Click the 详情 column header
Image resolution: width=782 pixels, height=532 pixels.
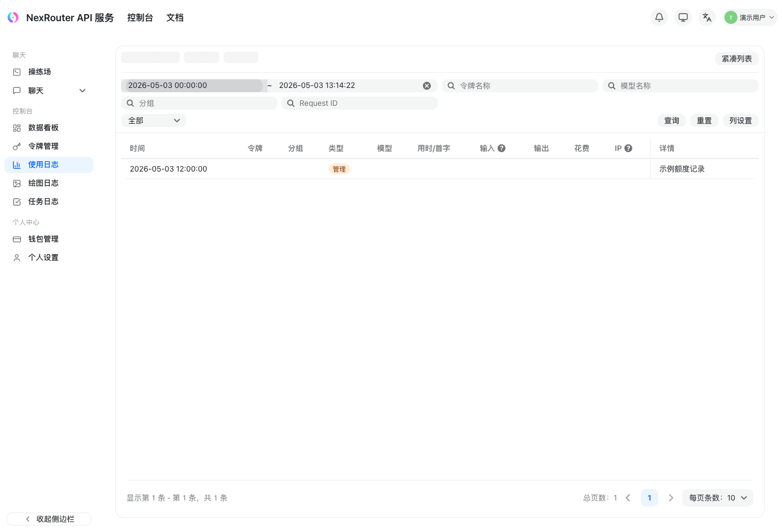pos(667,148)
